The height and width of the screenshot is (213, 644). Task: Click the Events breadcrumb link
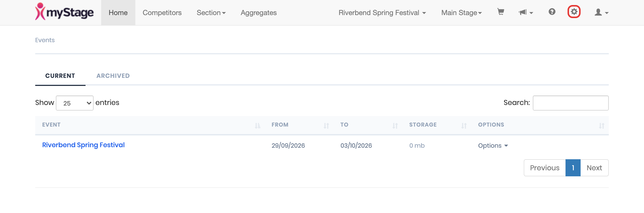click(45, 40)
